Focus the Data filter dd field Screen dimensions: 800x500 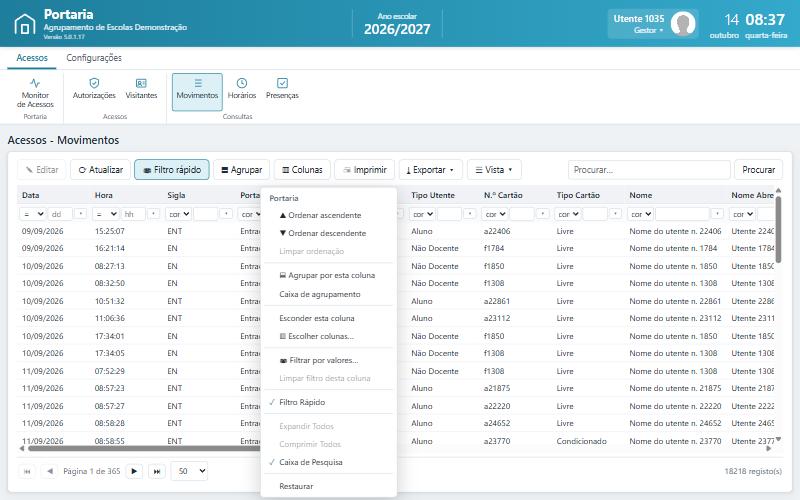(x=60, y=214)
